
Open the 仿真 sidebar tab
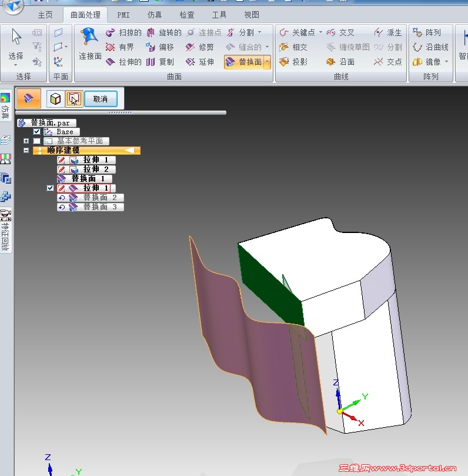[x=5, y=105]
